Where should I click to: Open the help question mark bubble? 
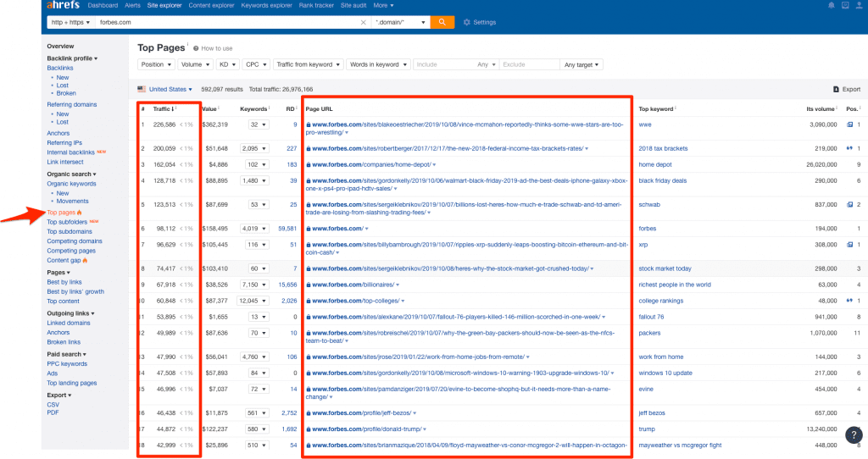tap(854, 435)
